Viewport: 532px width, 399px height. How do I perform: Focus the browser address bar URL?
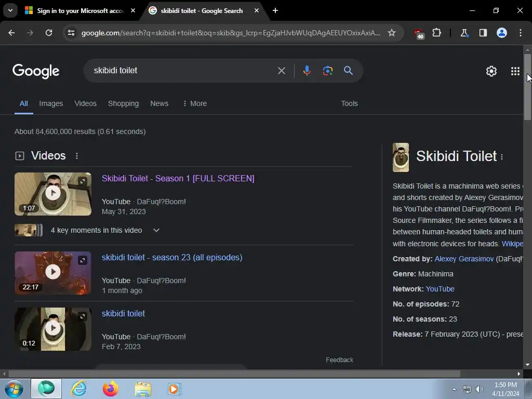click(231, 33)
